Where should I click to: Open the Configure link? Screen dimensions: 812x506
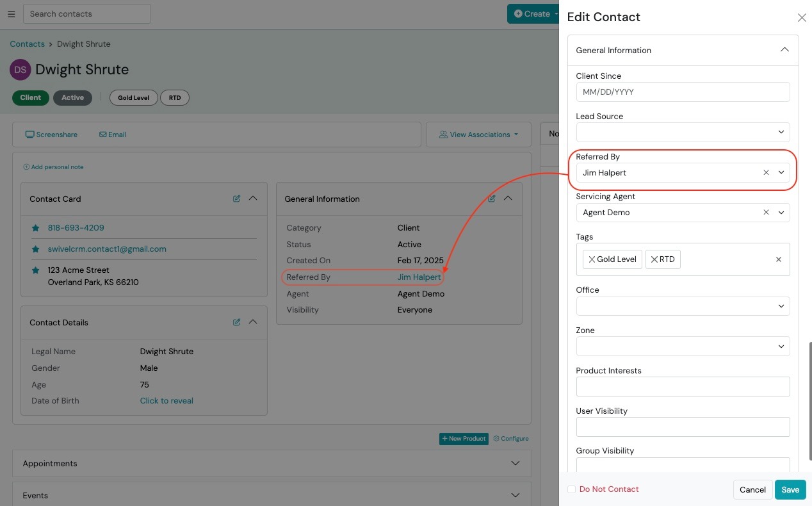point(511,439)
